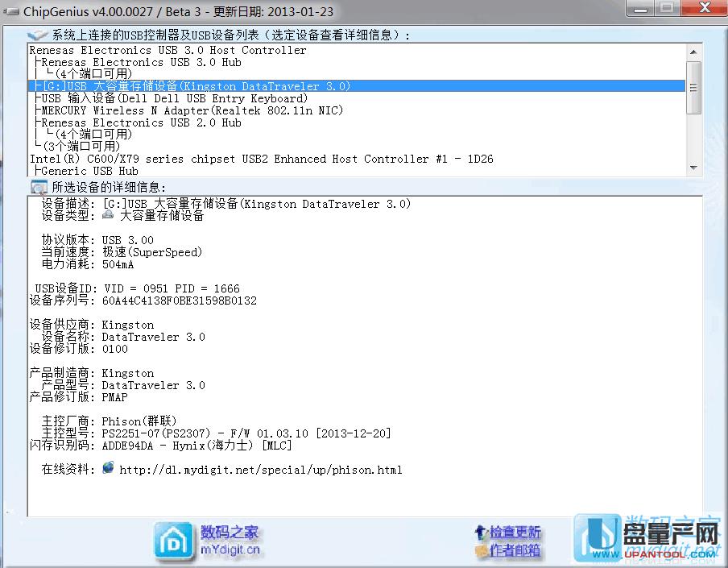Click the ChipGenius USB icon in the title bar
The width and height of the screenshot is (728, 568).
click(11, 10)
